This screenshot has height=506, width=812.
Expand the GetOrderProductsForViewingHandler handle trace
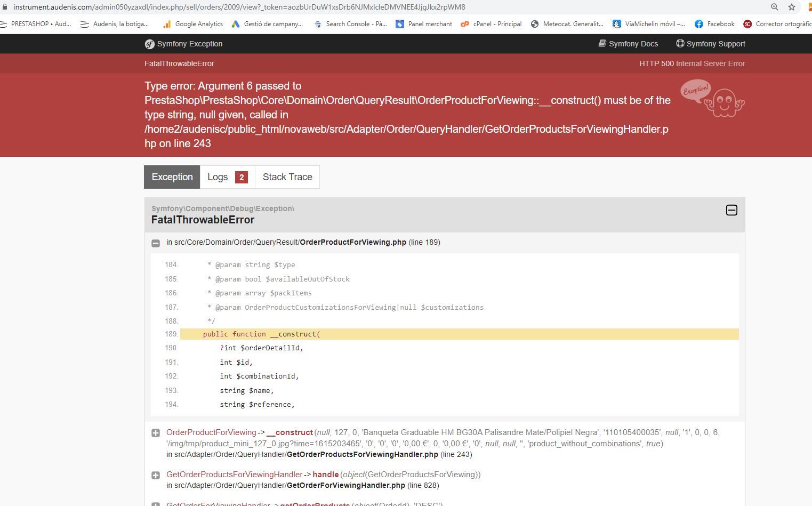pyautogui.click(x=156, y=475)
